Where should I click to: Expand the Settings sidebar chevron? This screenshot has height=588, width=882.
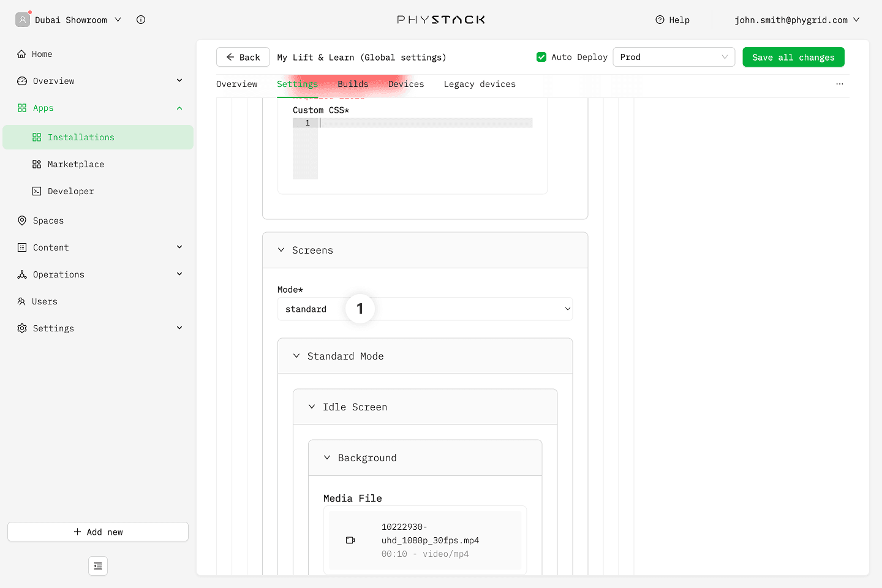[179, 328]
